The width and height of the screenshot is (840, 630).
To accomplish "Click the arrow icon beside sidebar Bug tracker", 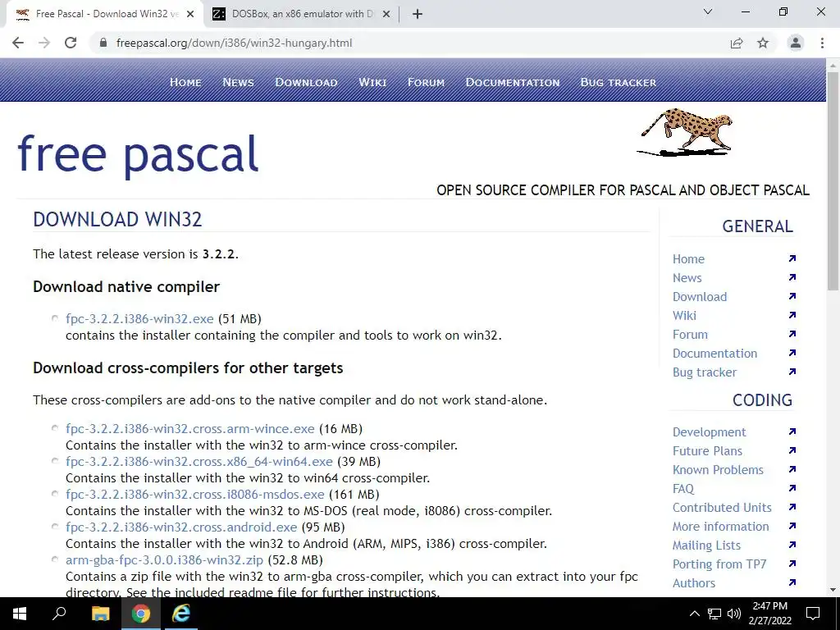I will click(x=792, y=372).
